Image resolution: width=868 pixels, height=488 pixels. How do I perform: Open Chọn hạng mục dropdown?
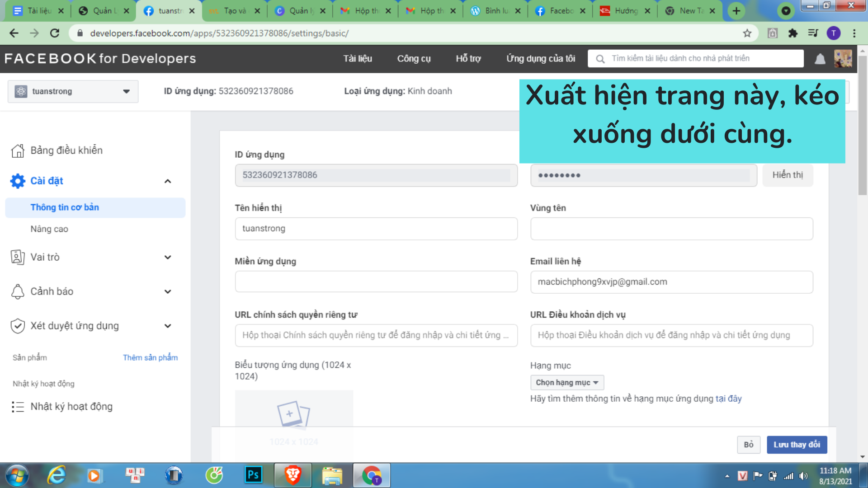click(x=567, y=383)
